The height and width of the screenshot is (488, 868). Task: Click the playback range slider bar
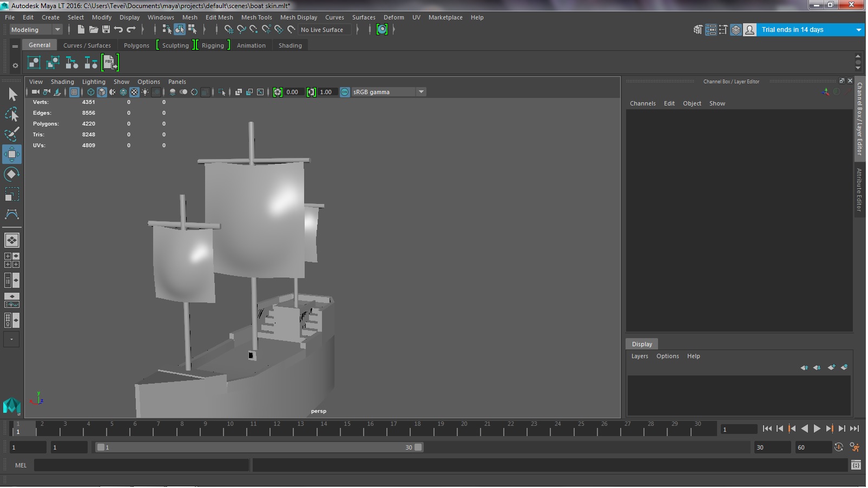(259, 447)
